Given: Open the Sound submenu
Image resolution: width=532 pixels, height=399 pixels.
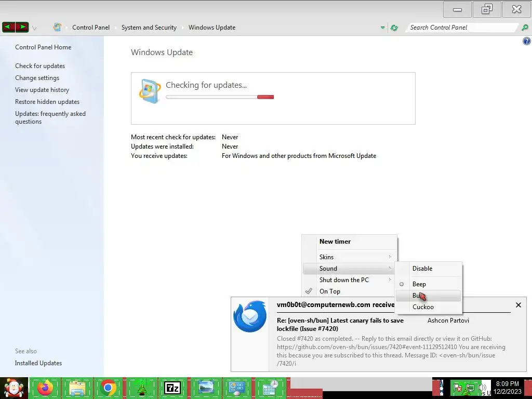Looking at the screenshot, I should [350, 269].
